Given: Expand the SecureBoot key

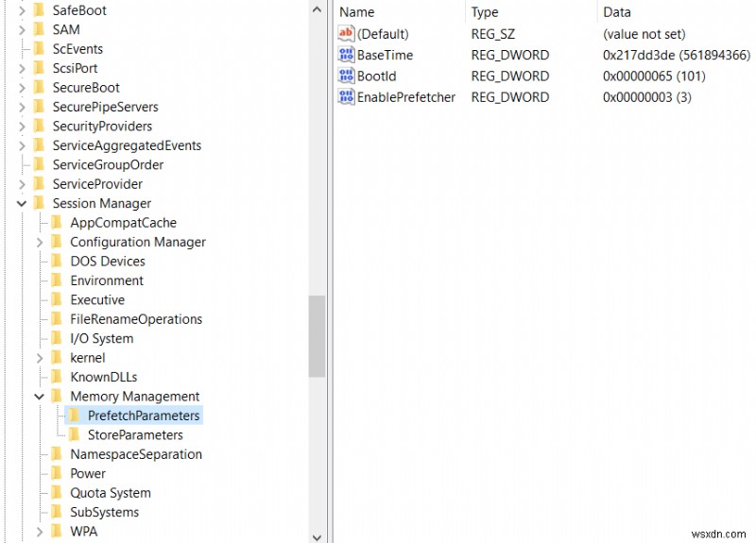Looking at the screenshot, I should point(22,87).
